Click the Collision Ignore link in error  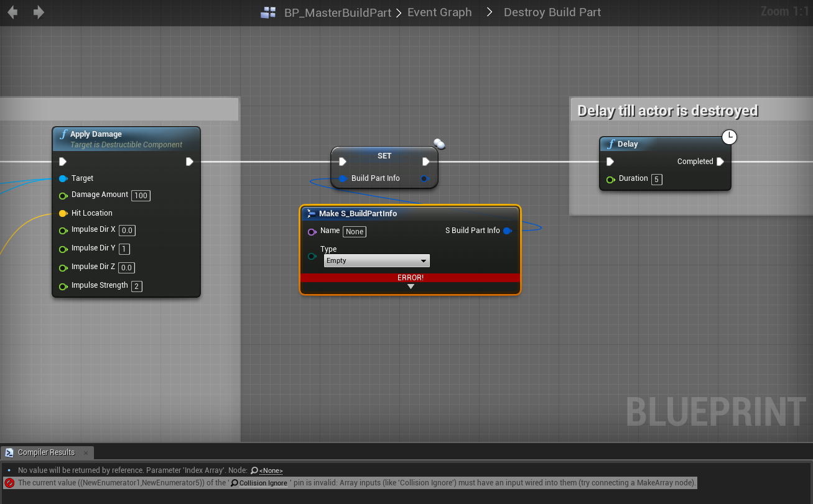click(263, 483)
